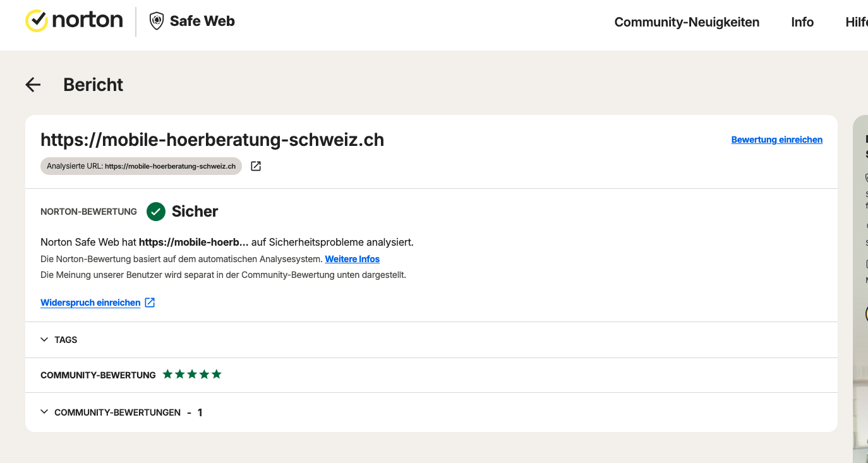Screen dimensions: 868x463
Task: Expand the Community-Bewertungen section chevron
Action: click(x=44, y=412)
